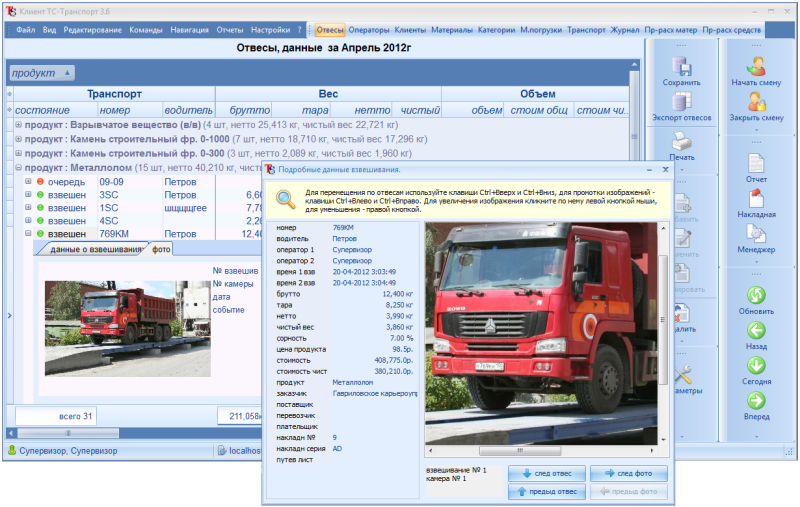Click the green Сегодня down arrow icon
Image resolution: width=800 pixels, height=507 pixels.
756,365
